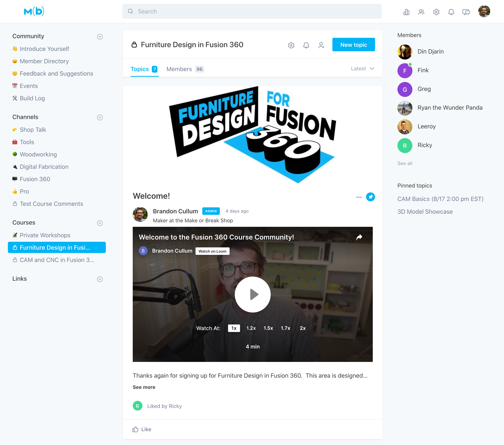Open the three-dot menu on Welcome post
This screenshot has width=504, height=445.
359,197
